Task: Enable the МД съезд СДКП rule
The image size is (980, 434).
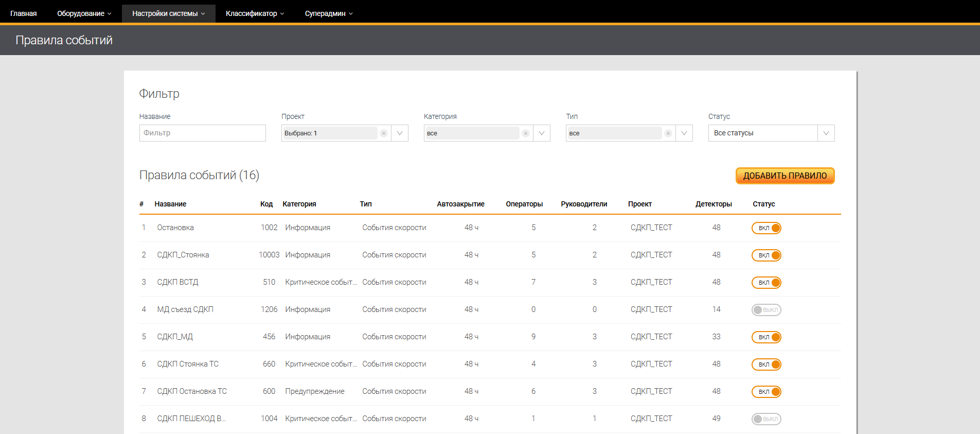Action: [766, 310]
